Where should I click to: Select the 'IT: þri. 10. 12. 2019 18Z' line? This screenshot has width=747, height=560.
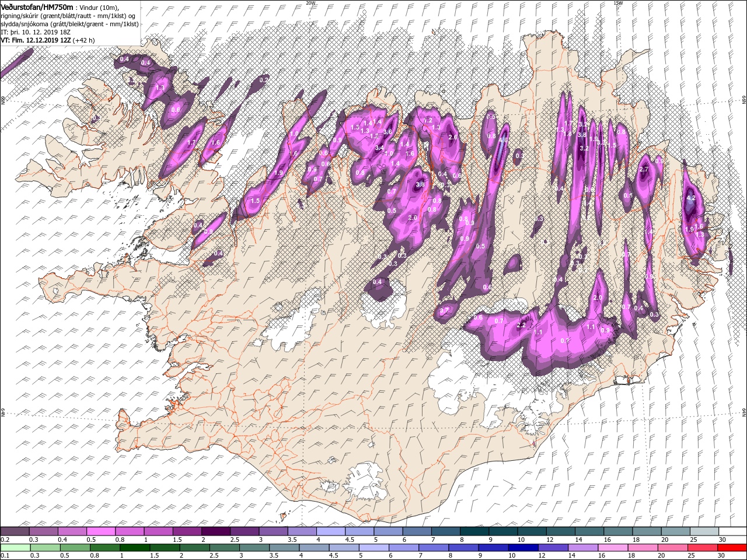pos(36,32)
